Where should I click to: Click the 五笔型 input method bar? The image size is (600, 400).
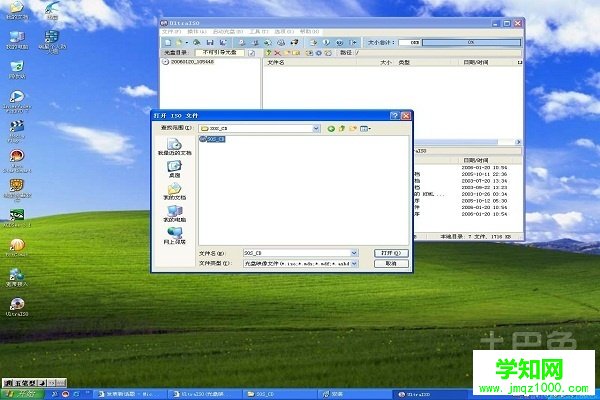(34, 382)
